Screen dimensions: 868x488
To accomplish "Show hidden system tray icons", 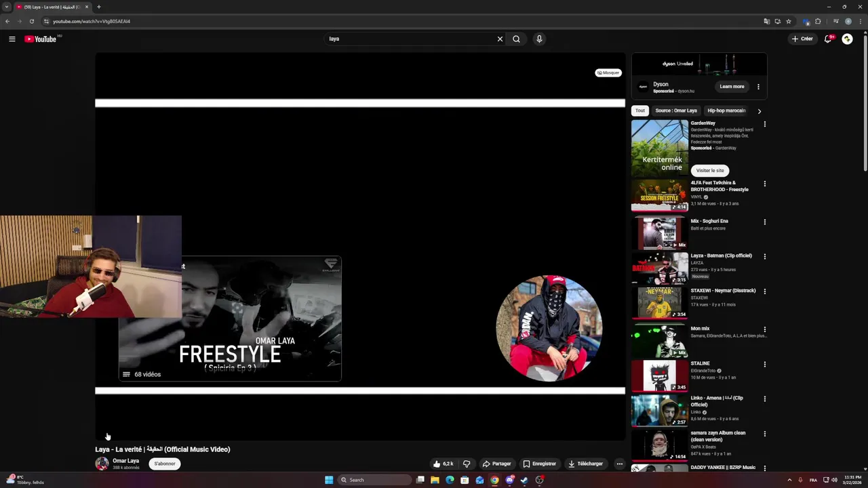I will [789, 480].
